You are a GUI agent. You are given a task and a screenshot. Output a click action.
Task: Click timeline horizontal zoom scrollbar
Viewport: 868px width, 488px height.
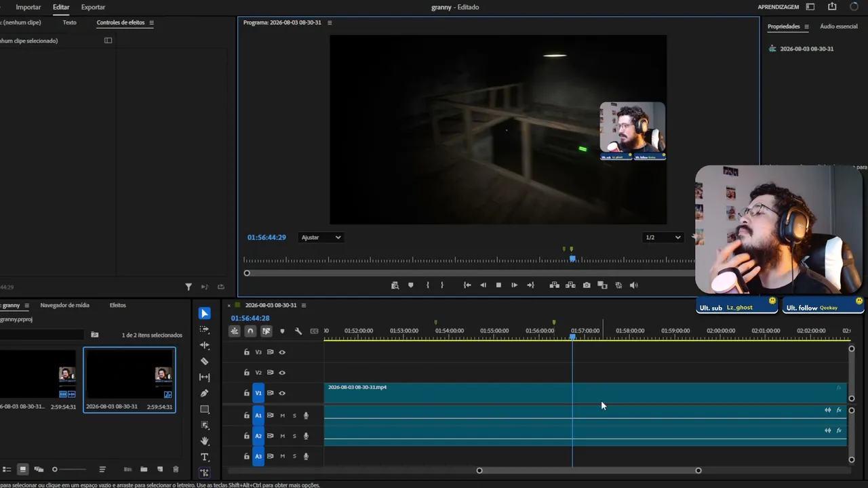point(589,470)
